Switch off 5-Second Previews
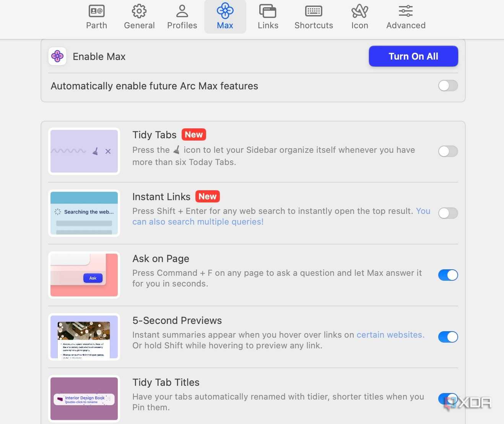Screen dimensions: 504x424 pyautogui.click(x=448, y=337)
